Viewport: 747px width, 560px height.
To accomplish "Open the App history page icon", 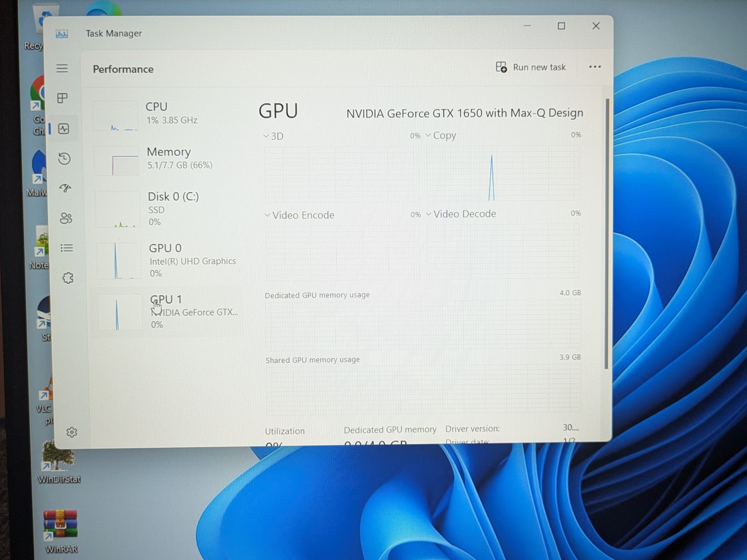I will tap(65, 159).
